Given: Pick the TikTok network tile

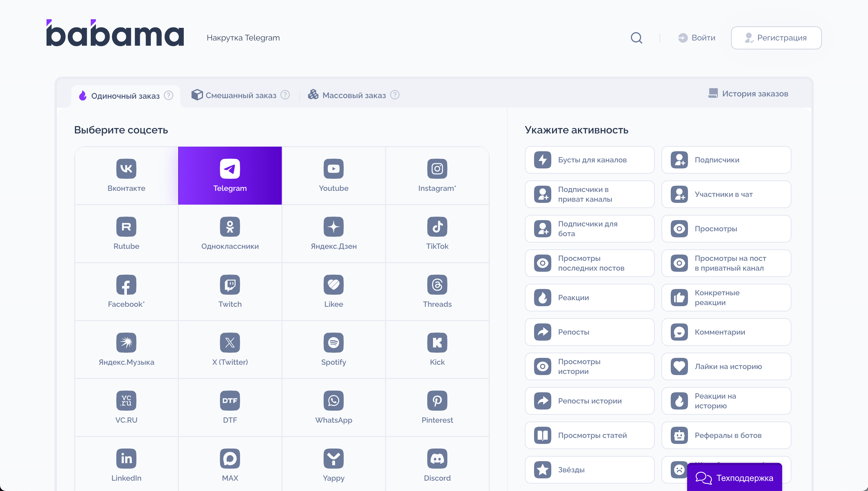Looking at the screenshot, I should tap(437, 233).
